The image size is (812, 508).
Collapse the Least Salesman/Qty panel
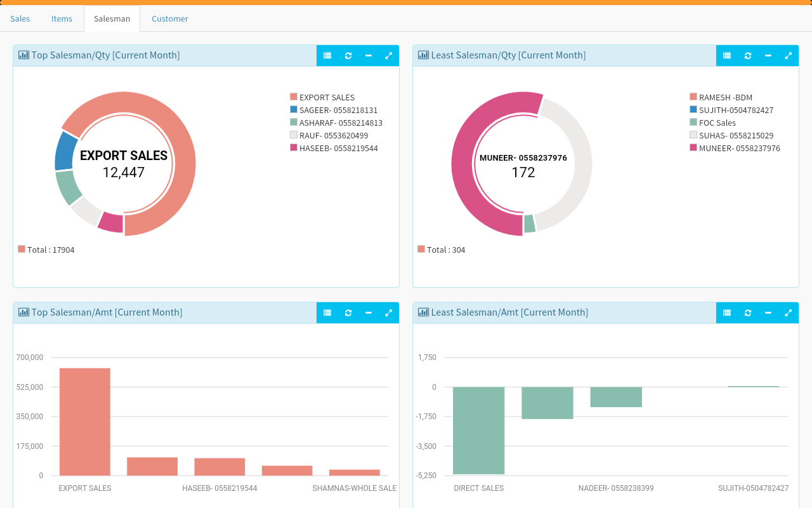click(x=768, y=56)
